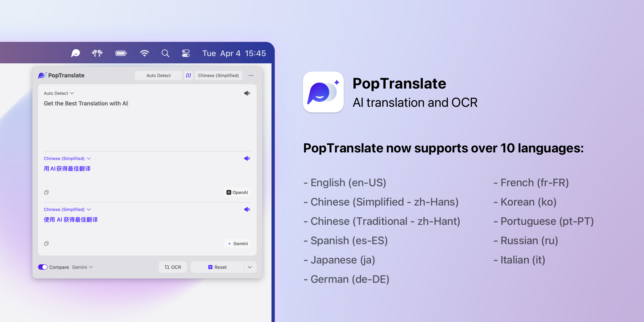
Task: Click the Tue Apr 4 15:45 clock
Action: 234,53
